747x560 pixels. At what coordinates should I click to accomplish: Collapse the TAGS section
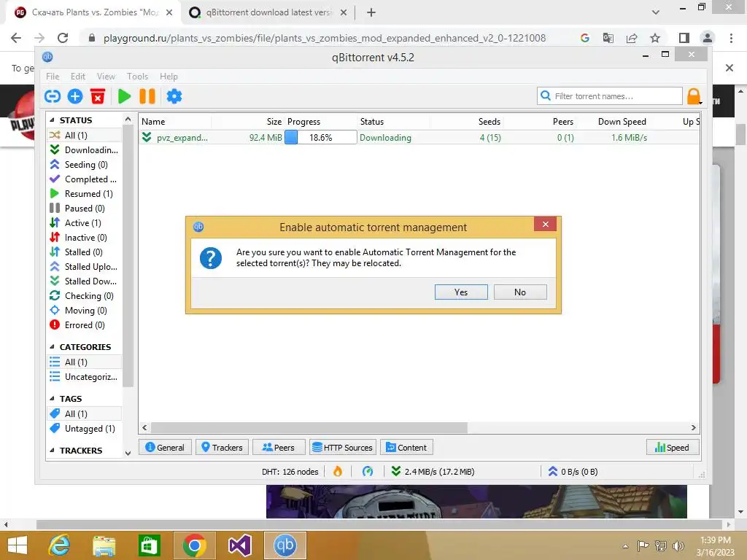pos(52,399)
